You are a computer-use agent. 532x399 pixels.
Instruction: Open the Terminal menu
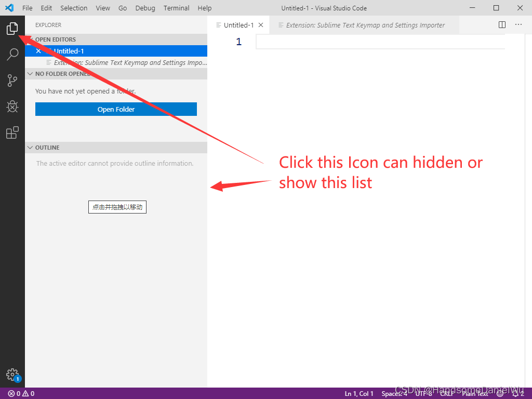pos(177,8)
